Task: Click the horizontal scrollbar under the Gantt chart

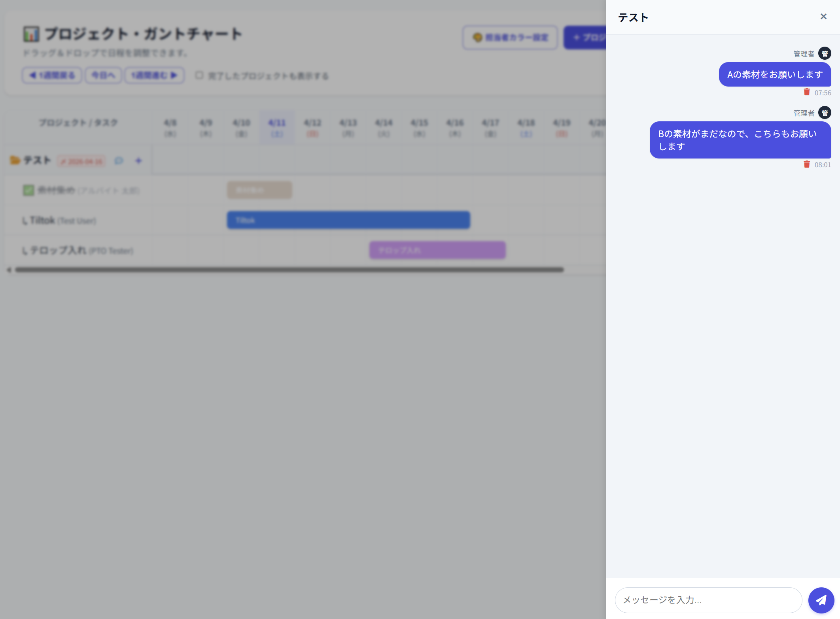Action: tap(289, 270)
